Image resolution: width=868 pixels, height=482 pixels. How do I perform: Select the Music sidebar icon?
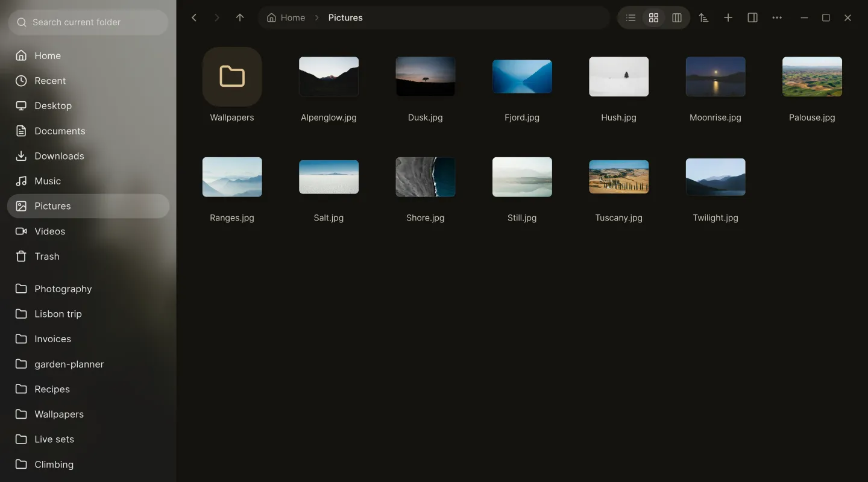[x=21, y=181]
